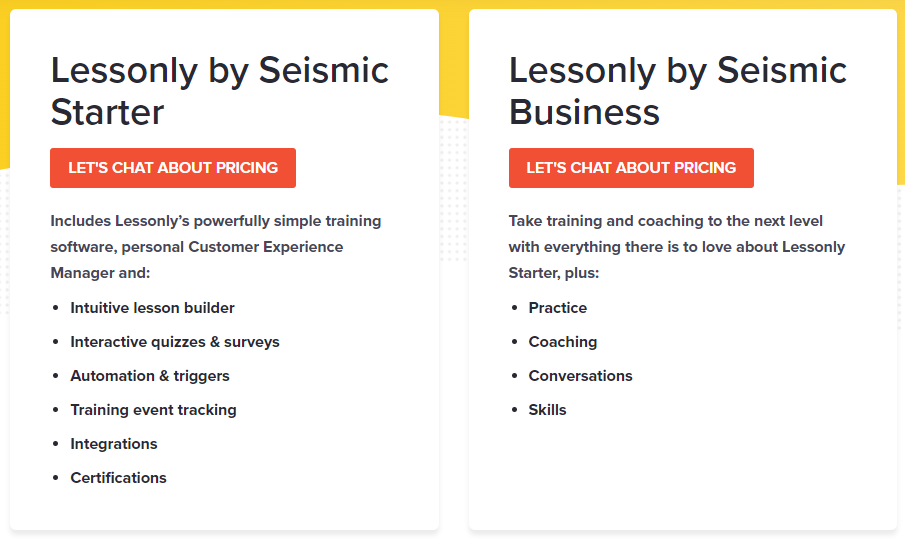Click the Skills feature item
This screenshot has width=905, height=539.
547,410
